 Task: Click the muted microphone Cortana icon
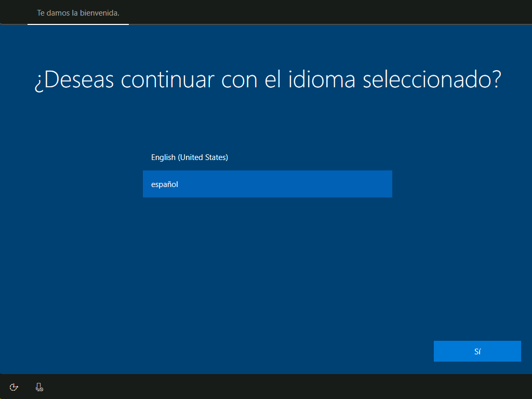pos(39,387)
